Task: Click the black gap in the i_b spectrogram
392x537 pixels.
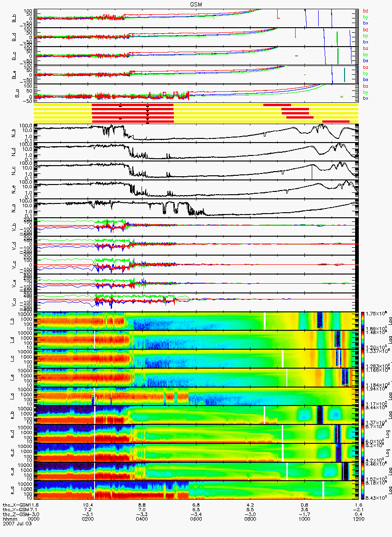Action: (320, 320)
